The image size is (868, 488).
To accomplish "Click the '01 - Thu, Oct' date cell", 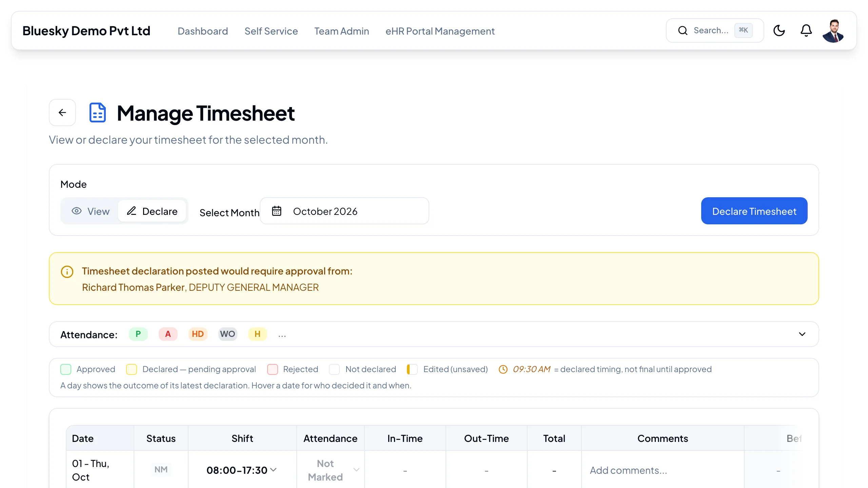I will tap(100, 470).
